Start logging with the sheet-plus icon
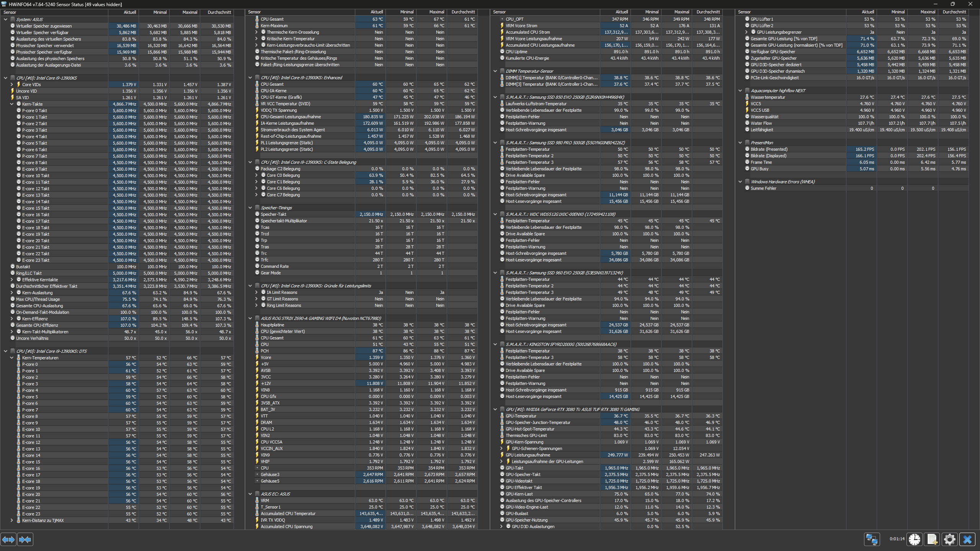Image resolution: width=980 pixels, height=551 pixels. click(x=932, y=540)
